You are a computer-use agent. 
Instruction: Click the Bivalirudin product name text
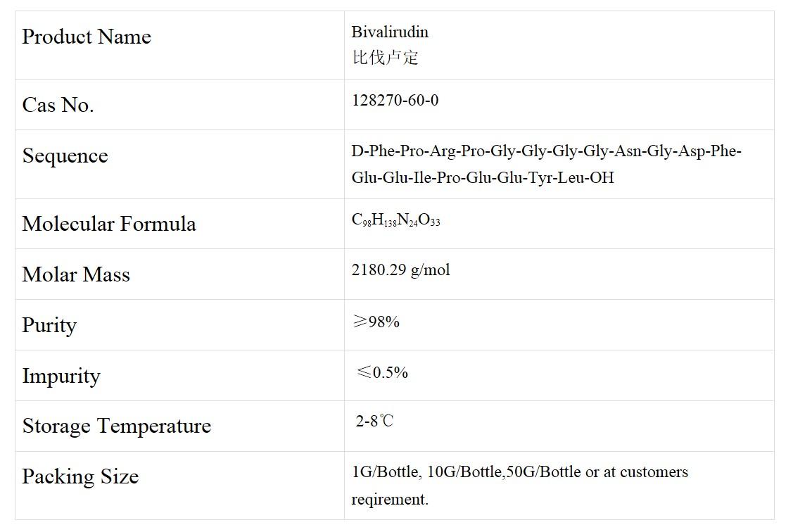tap(390, 32)
